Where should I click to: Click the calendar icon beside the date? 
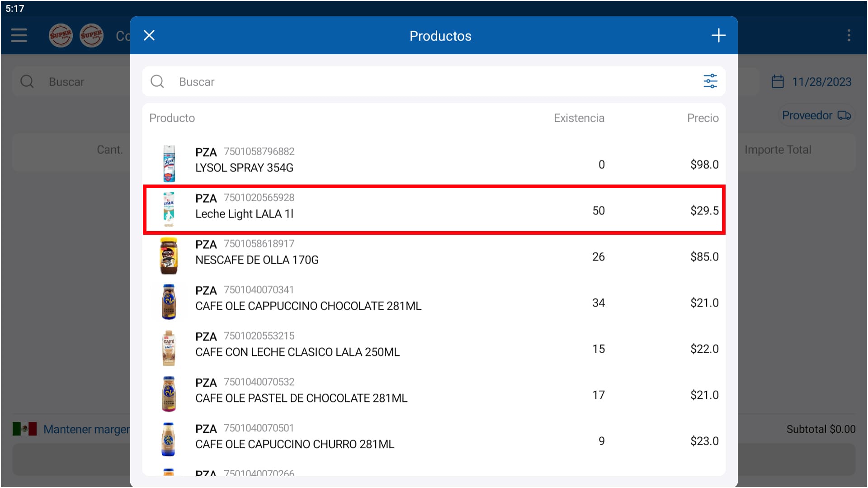tap(777, 82)
